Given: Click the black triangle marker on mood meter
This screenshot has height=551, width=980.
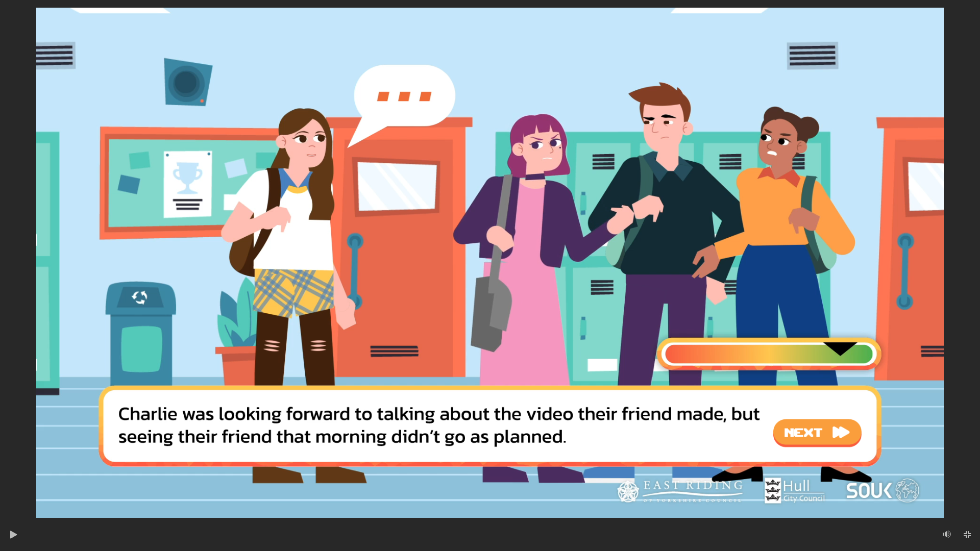Looking at the screenshot, I should point(840,348).
